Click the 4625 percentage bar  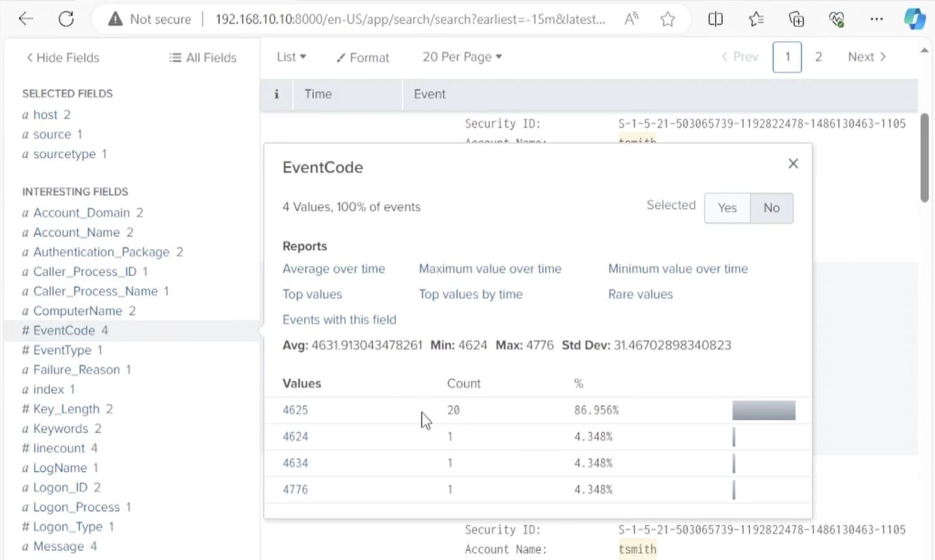(x=763, y=410)
